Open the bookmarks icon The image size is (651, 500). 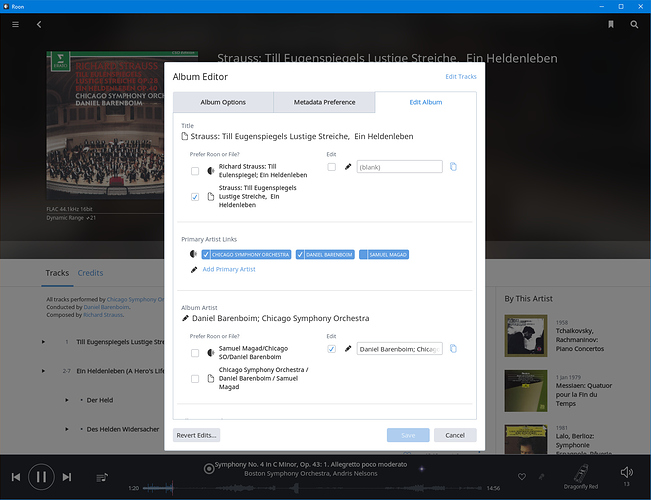point(611,25)
